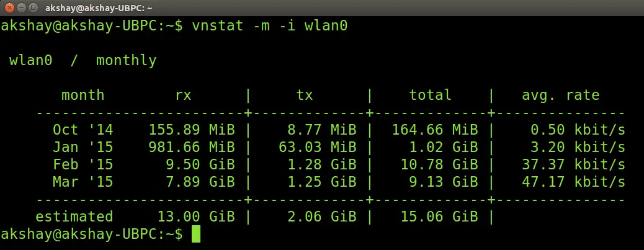Minimize the terminal window
Viewport: 644px width, 250px height.
coord(20,8)
